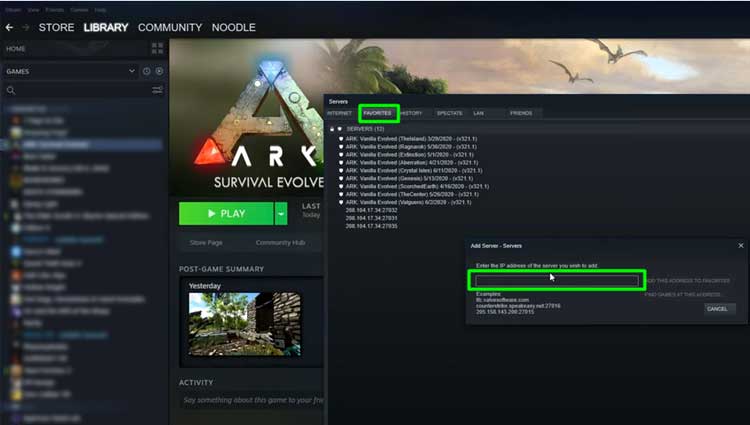Select the ScorchedEarth server row

[x=417, y=186]
